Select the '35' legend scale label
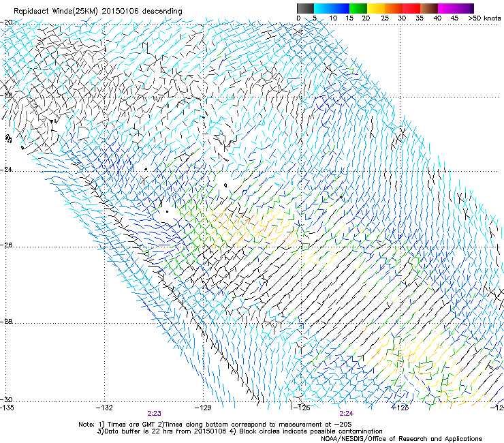504x443 pixels. 420,18
